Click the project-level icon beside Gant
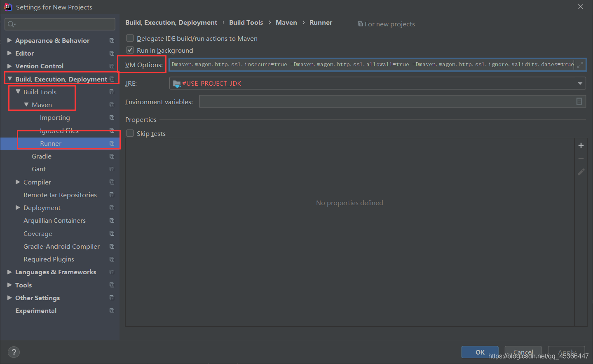The image size is (593, 364). click(112, 169)
